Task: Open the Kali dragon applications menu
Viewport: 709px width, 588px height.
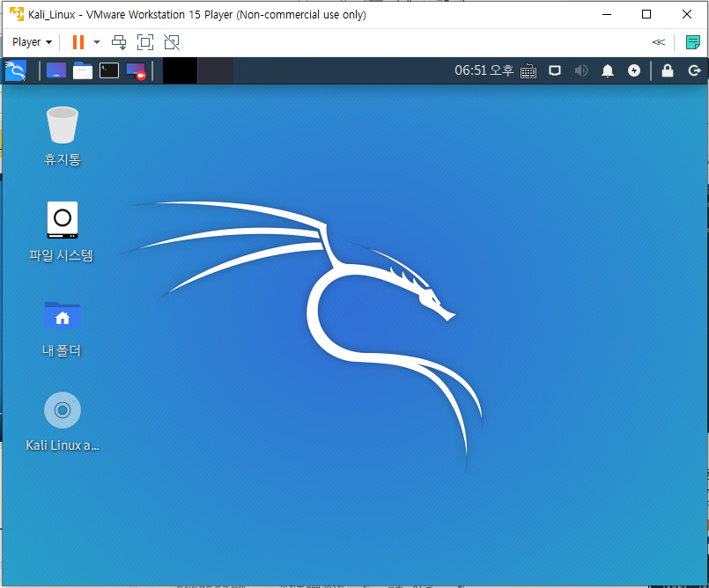Action: [x=16, y=70]
